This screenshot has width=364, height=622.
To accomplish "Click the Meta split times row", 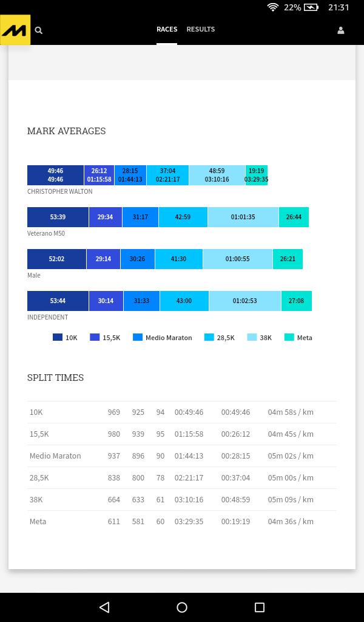I will pyautogui.click(x=181, y=521).
